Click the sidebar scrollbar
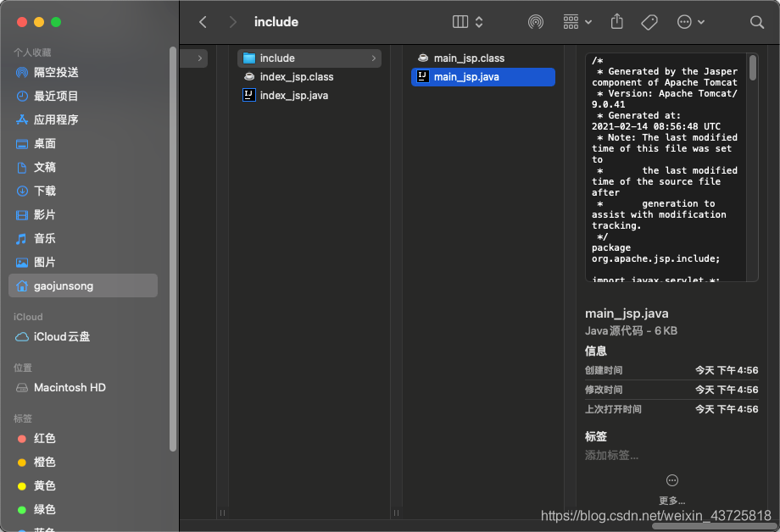 (173, 248)
